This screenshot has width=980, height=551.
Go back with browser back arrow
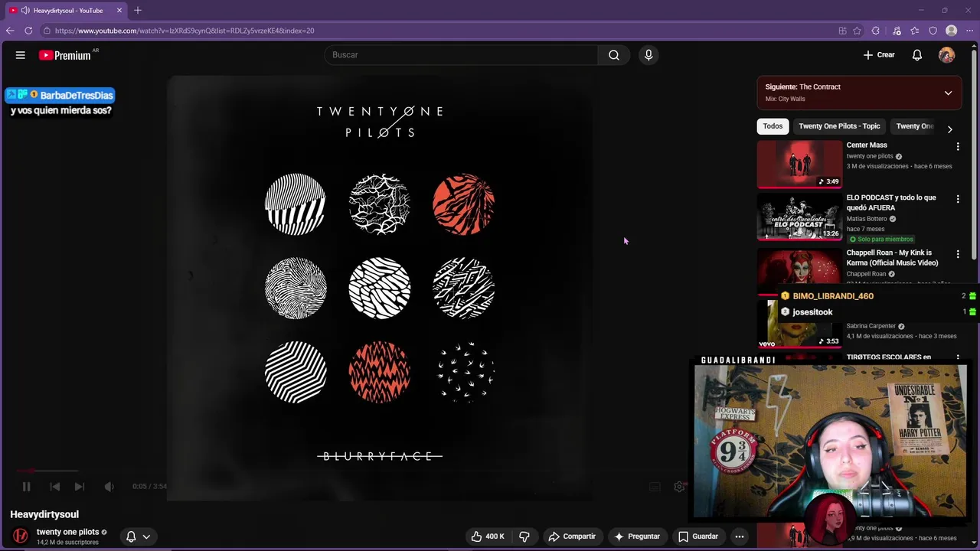tap(10, 31)
